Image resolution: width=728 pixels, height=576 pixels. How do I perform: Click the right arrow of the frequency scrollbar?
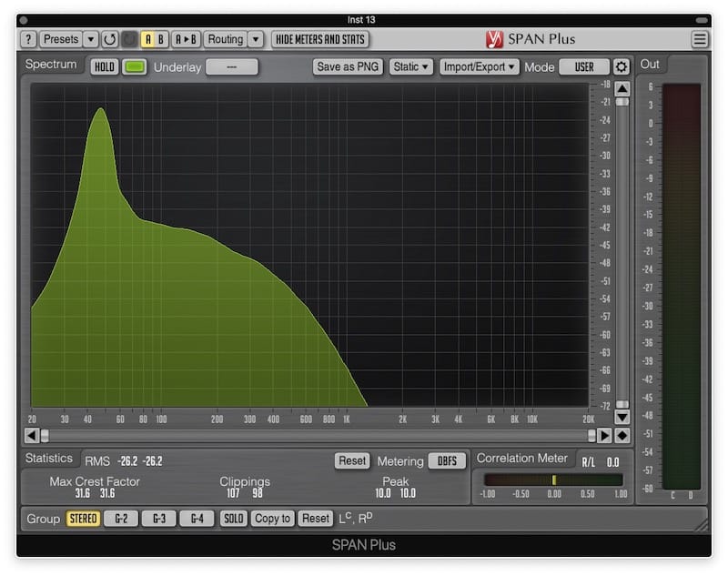(x=604, y=435)
